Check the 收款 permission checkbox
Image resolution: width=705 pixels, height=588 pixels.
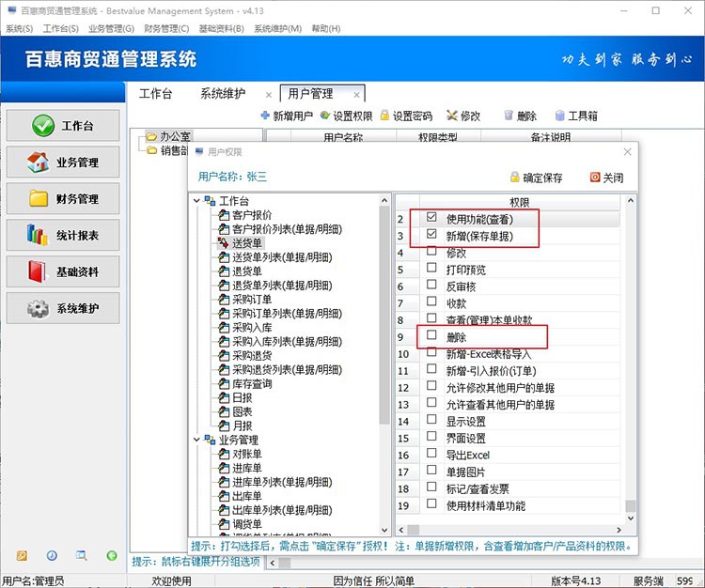pyautogui.click(x=431, y=302)
